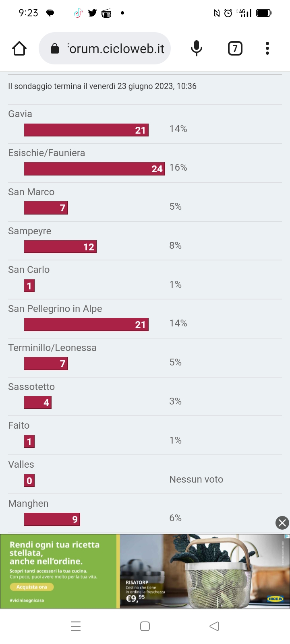Click the Acquista ora button in ad
290x644 pixels.
coord(31,587)
